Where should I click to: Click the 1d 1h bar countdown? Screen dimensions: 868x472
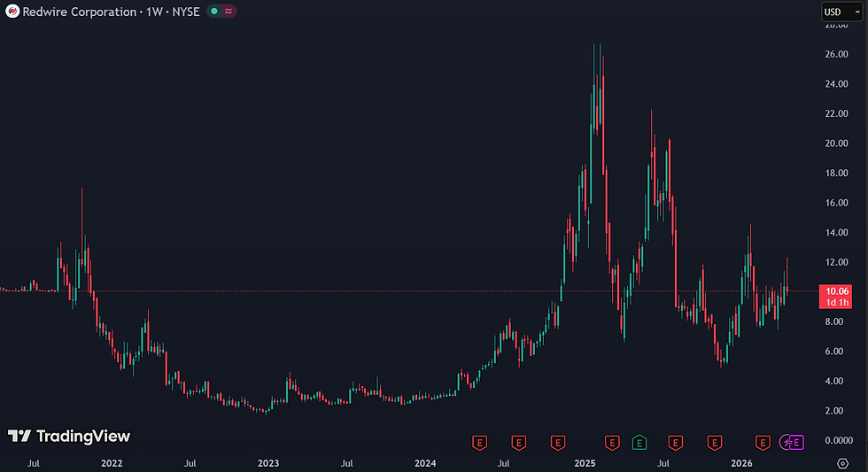836,303
